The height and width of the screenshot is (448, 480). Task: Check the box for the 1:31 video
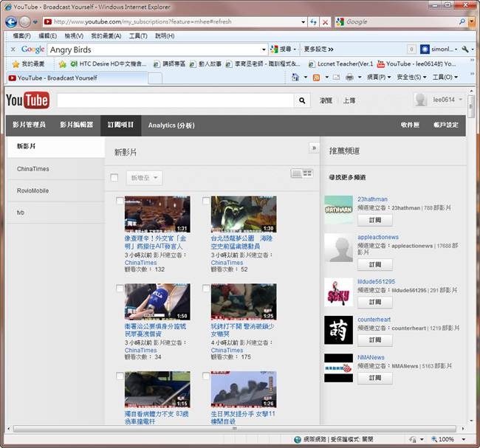(x=120, y=201)
